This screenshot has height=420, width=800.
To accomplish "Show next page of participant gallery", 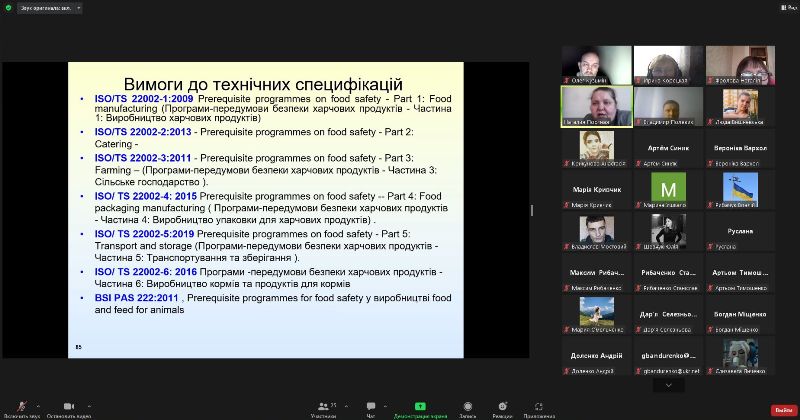I will point(668,385).
